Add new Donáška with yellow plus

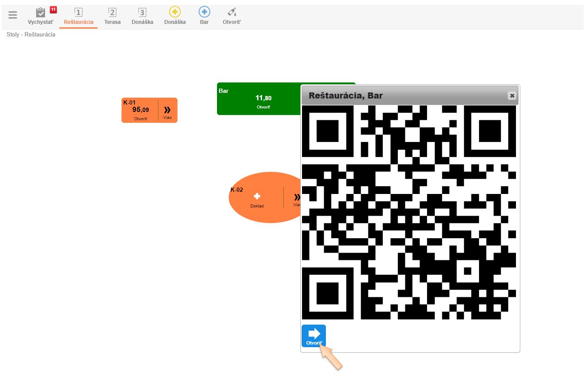click(175, 13)
